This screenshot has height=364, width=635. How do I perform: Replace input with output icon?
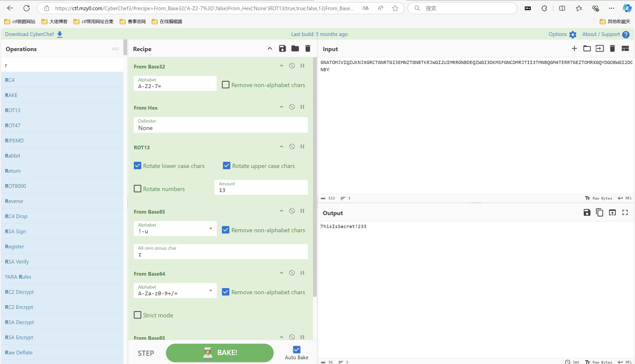pos(612,212)
